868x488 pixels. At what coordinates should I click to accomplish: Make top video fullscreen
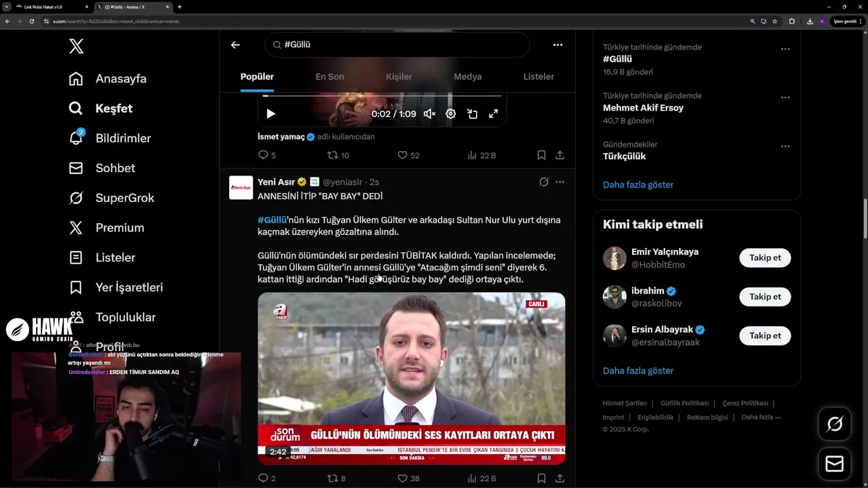coord(494,114)
